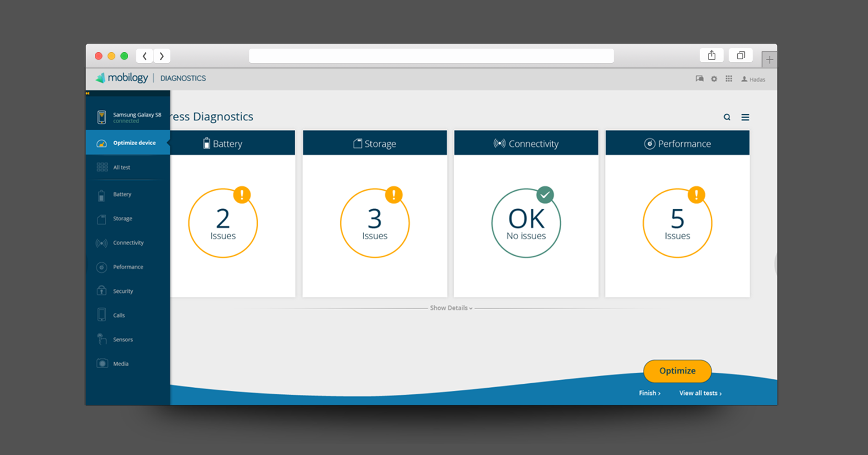The image size is (868, 455).
Task: Click the Performance card header
Action: [x=678, y=143]
